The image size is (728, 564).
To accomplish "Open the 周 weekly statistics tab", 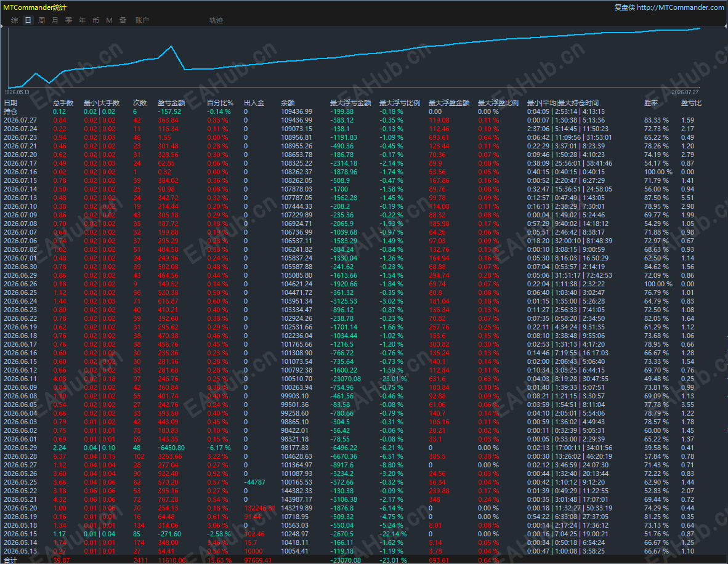I will pyautogui.click(x=41, y=20).
